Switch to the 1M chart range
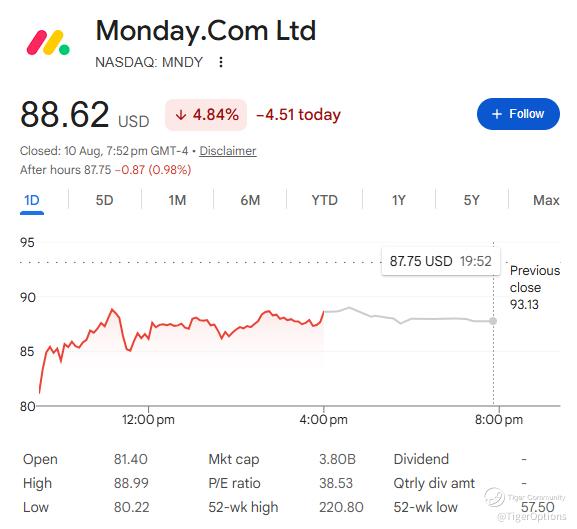The height and width of the screenshot is (529, 577). coord(177,200)
